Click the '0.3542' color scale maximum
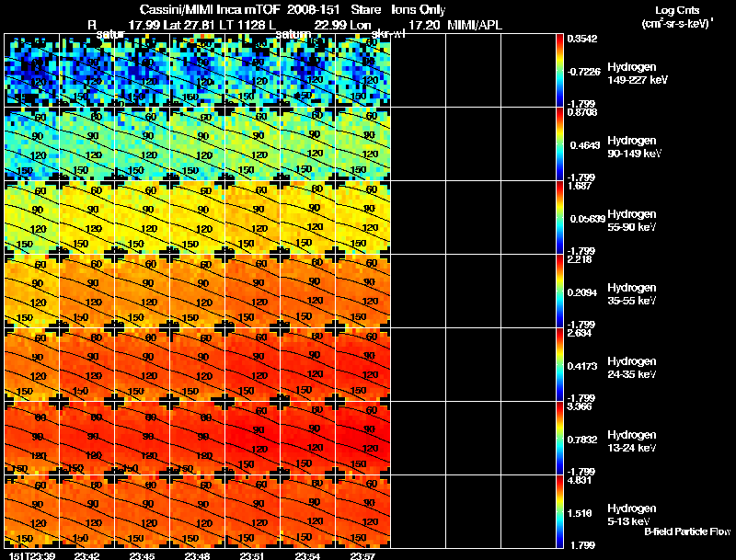Image resolution: width=736 pixels, height=560 pixels. (582, 39)
